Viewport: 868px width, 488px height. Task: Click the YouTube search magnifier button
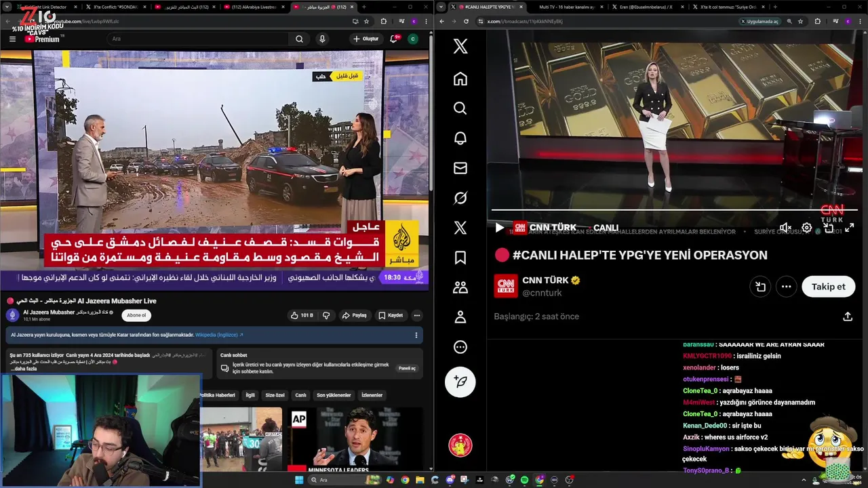click(299, 39)
